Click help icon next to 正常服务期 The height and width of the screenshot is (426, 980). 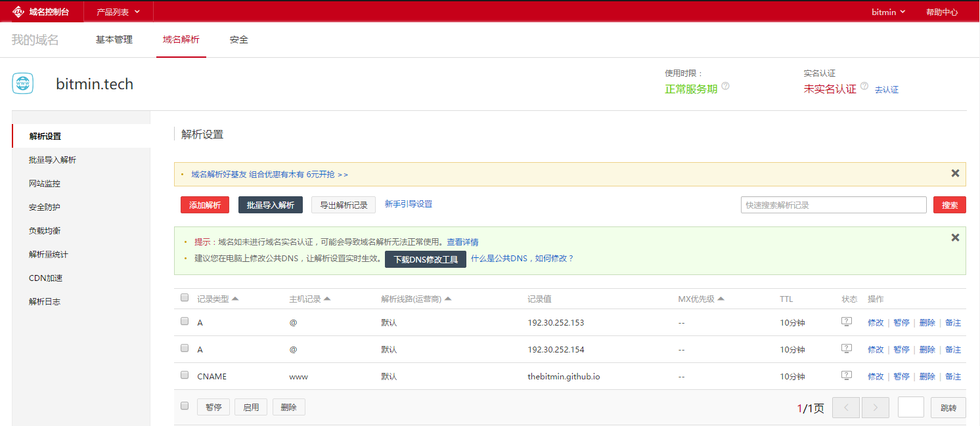(x=726, y=86)
